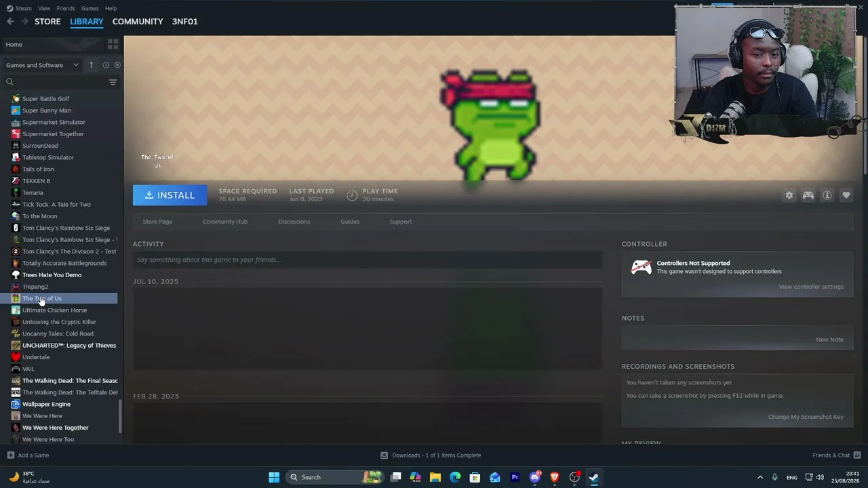
Task: Open the View menu
Action: (44, 8)
